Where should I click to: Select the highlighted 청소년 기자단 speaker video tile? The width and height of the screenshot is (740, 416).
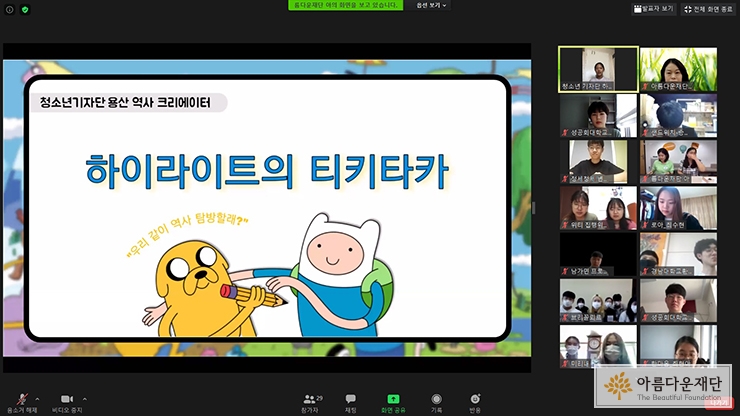coord(598,69)
